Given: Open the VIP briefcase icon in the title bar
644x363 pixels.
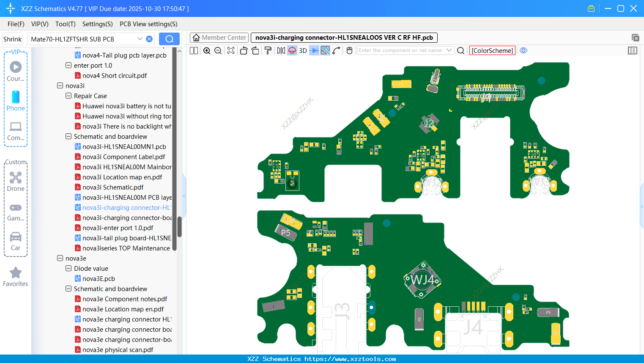Looking at the screenshot, I should [x=591, y=8].
